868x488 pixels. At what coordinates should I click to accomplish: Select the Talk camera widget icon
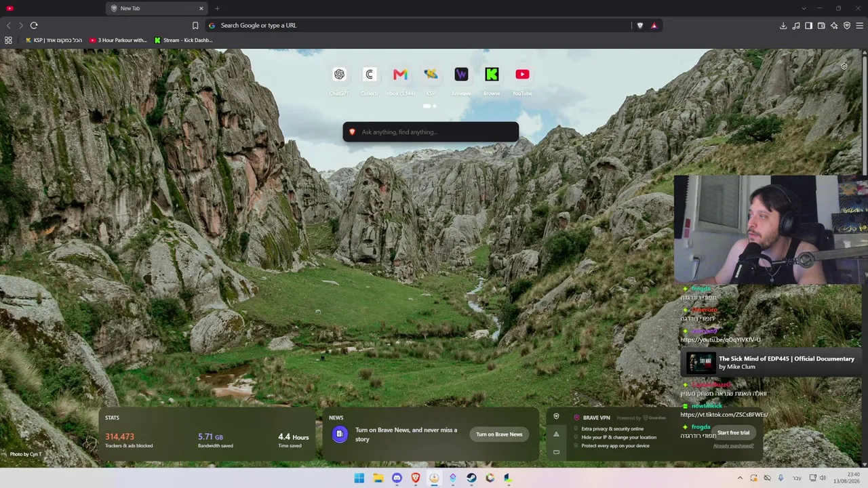[x=556, y=452]
